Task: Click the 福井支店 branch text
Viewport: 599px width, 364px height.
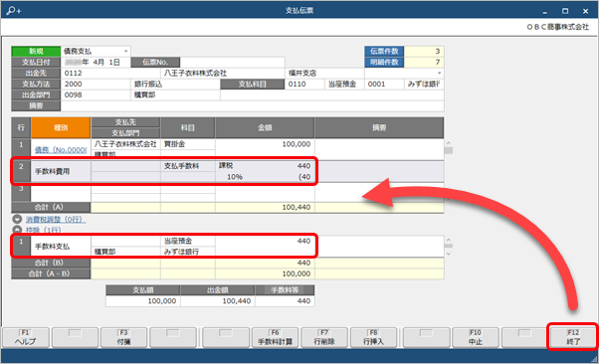Action: (302, 73)
